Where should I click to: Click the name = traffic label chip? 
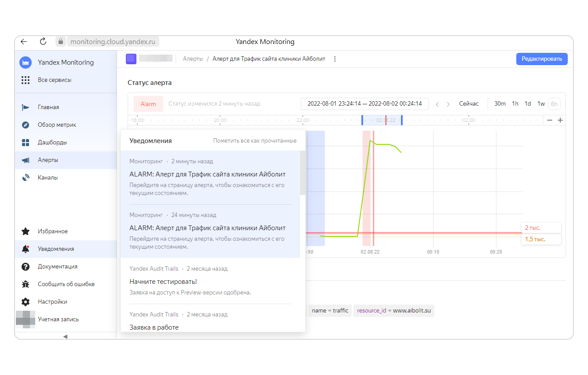[x=330, y=311]
